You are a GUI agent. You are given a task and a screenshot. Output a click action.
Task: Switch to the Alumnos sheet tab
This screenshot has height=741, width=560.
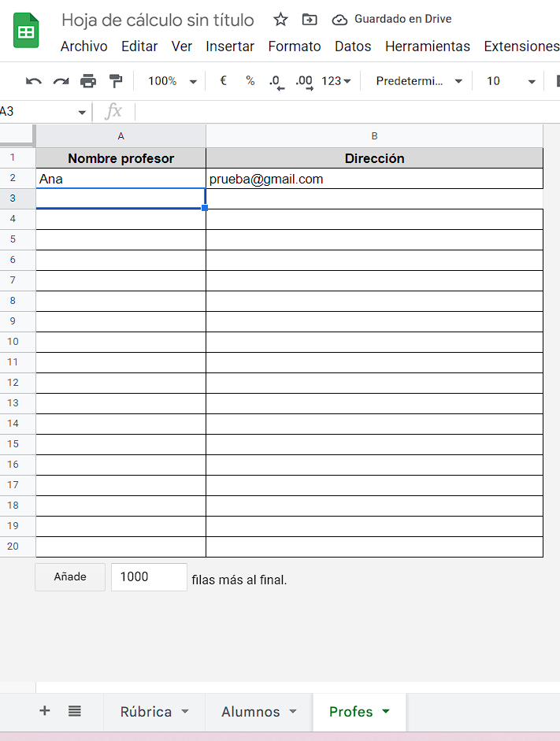[250, 712]
